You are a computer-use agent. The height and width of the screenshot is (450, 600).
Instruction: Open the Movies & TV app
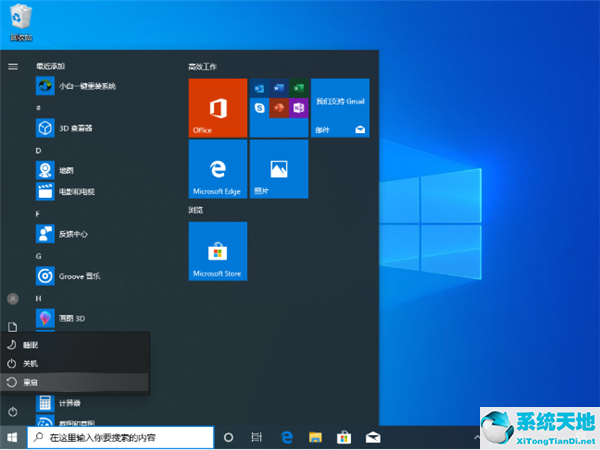tap(65, 191)
